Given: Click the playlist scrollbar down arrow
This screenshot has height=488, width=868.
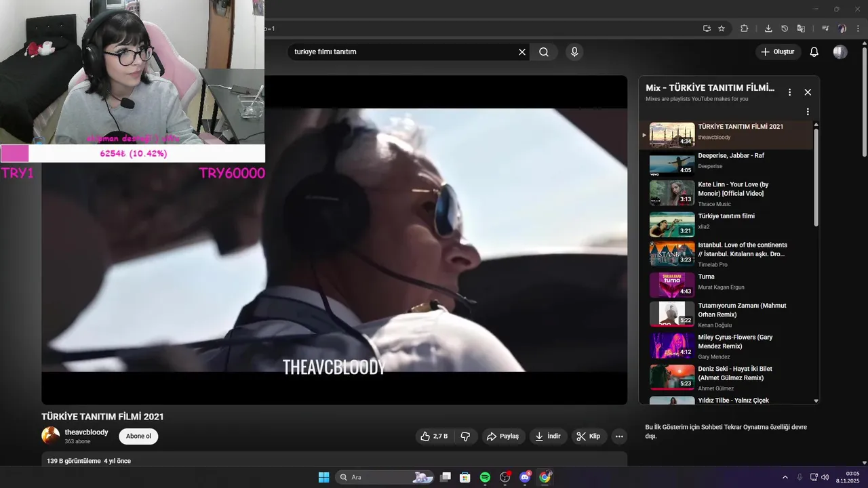Looking at the screenshot, I should tap(816, 401).
